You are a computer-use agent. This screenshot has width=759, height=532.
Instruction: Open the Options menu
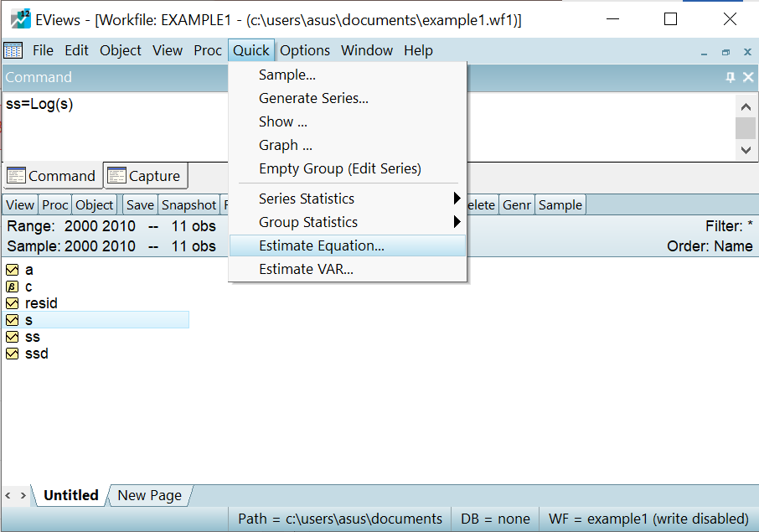305,50
